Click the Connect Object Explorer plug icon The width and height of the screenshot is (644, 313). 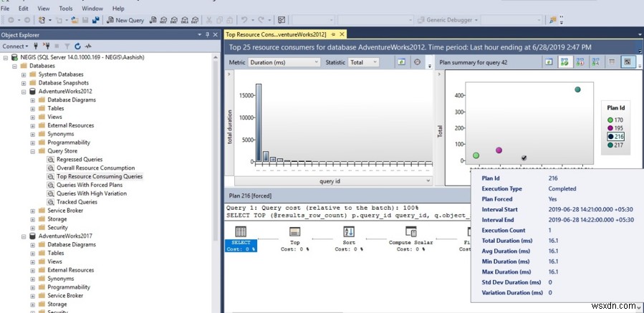36,47
